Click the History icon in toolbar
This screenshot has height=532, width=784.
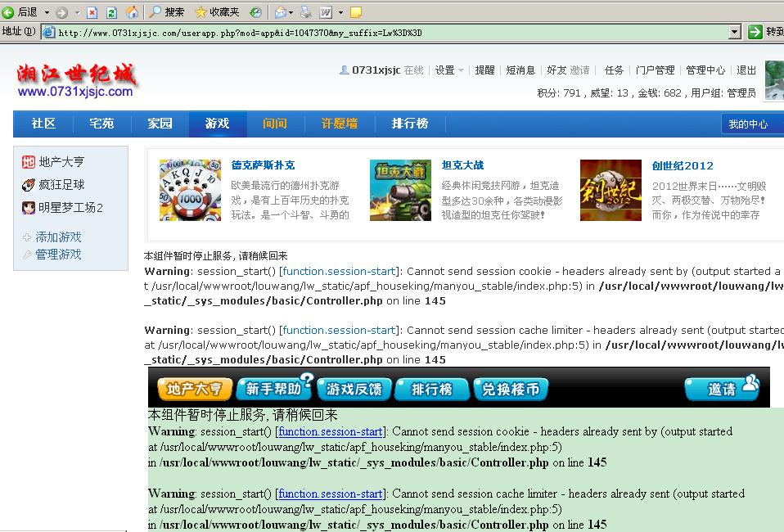(255, 12)
